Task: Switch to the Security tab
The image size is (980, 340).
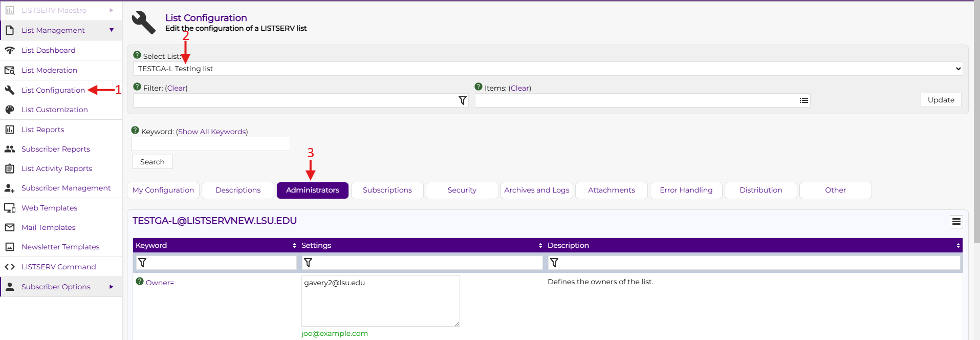Action: point(462,190)
